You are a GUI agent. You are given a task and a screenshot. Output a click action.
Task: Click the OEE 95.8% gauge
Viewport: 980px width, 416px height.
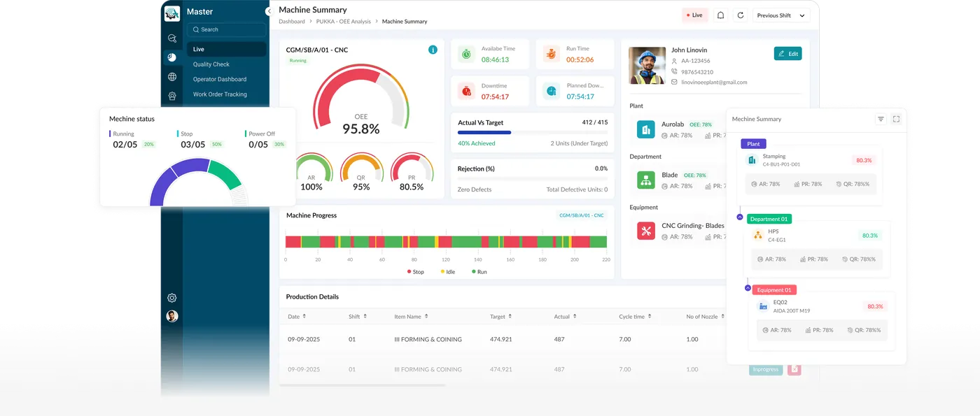[360, 100]
